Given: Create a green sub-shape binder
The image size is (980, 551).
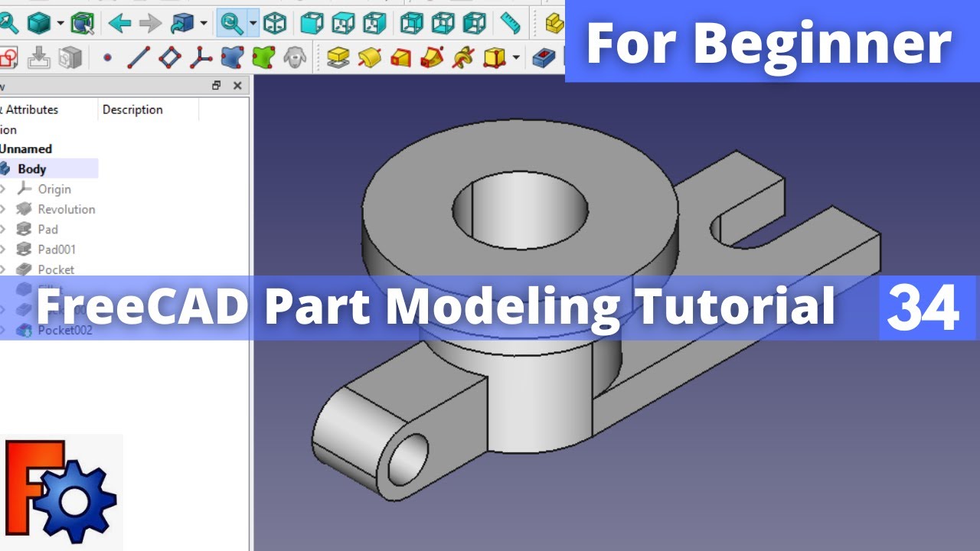Looking at the screenshot, I should [263, 57].
